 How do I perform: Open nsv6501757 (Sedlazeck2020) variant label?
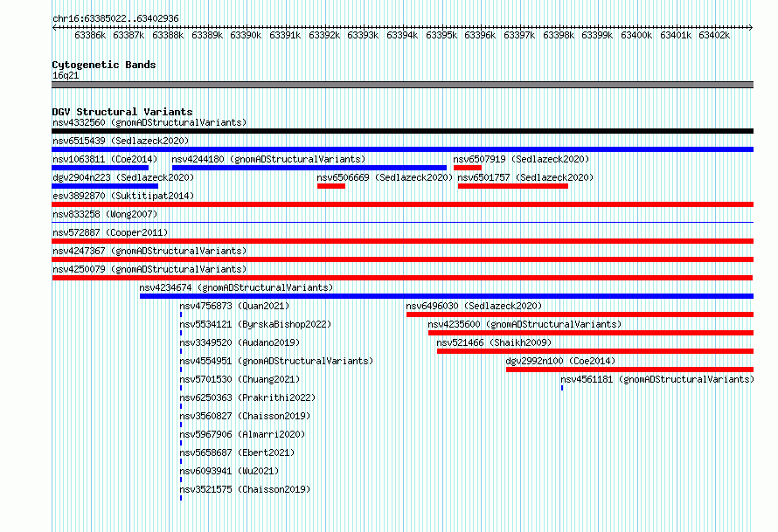coord(525,177)
